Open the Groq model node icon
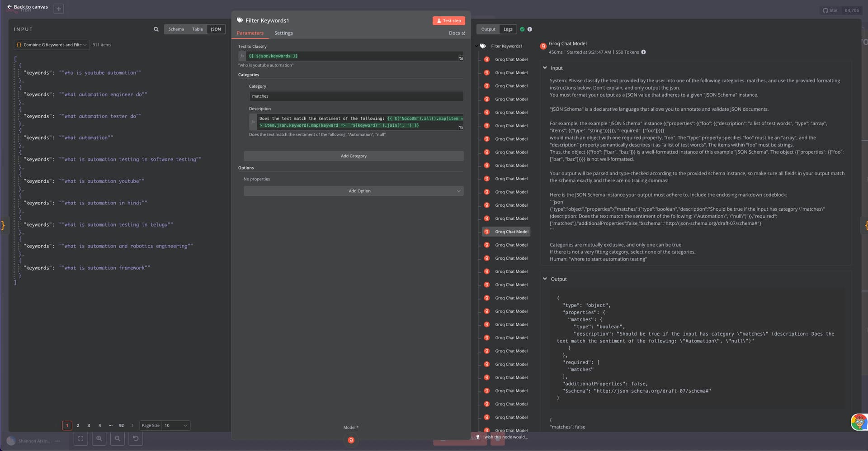The image size is (868, 451). [351, 440]
